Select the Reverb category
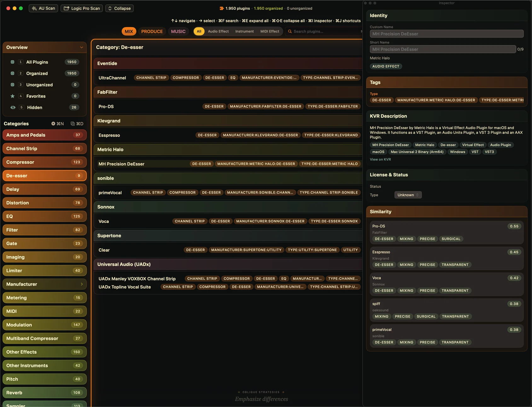This screenshot has height=407, width=532. pos(44,393)
